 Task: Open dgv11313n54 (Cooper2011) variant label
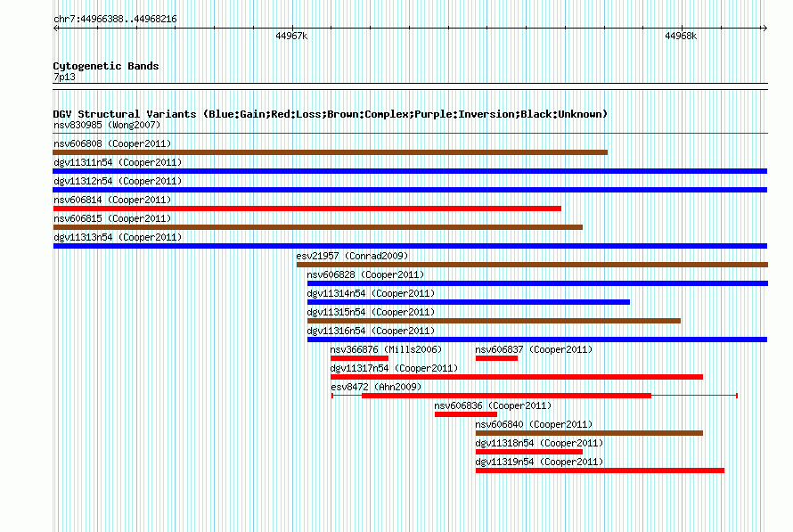(118, 237)
